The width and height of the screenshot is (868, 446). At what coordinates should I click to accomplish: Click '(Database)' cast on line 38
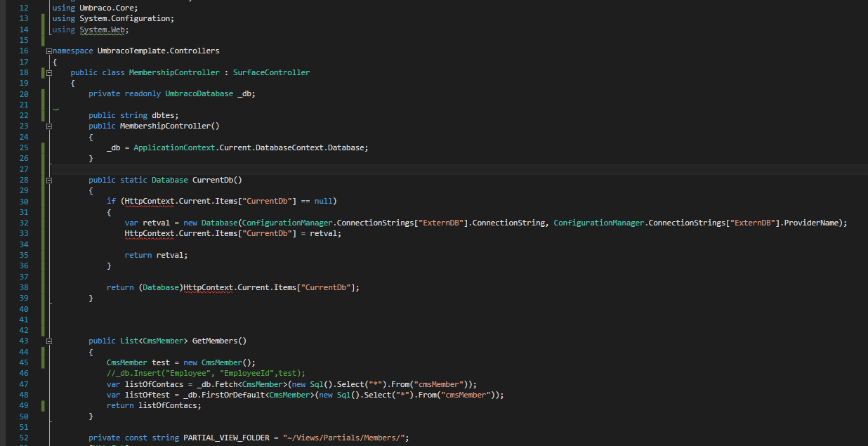coord(160,287)
